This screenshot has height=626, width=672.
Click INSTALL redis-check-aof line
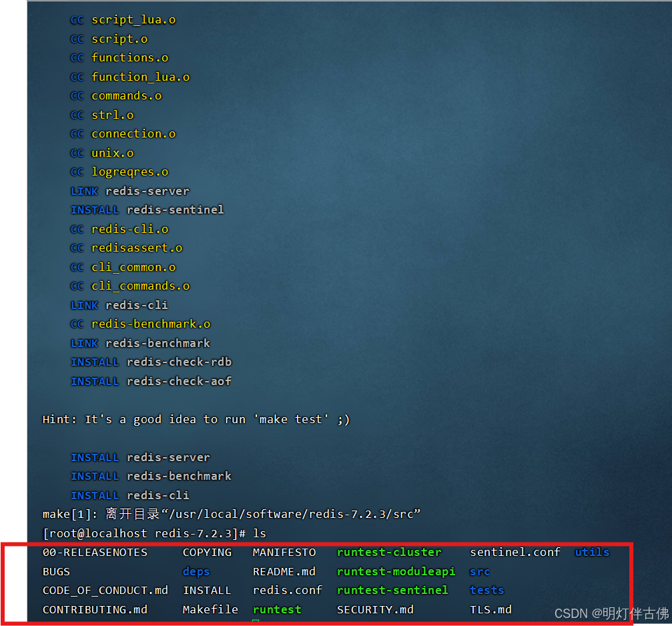coord(151,381)
